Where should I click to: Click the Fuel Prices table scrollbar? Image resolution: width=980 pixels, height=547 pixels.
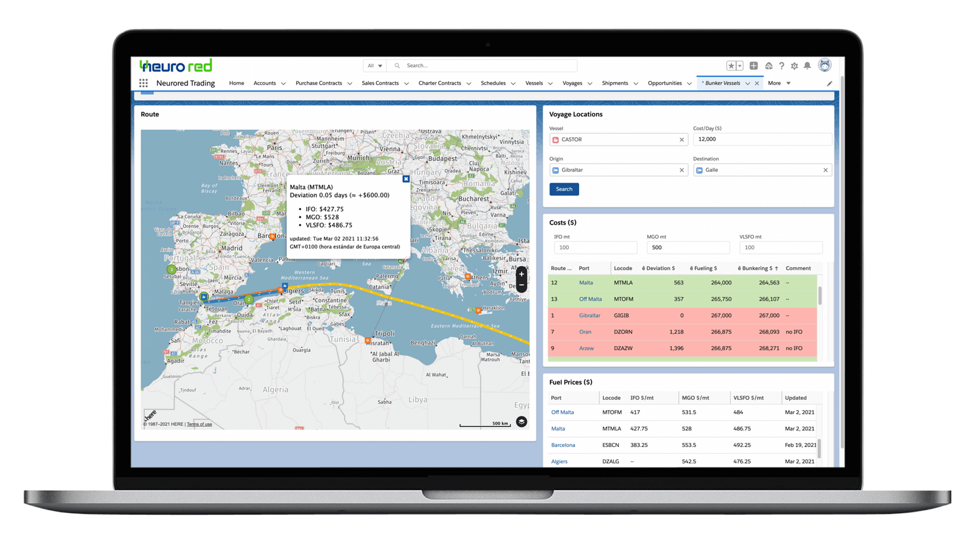pos(820,448)
